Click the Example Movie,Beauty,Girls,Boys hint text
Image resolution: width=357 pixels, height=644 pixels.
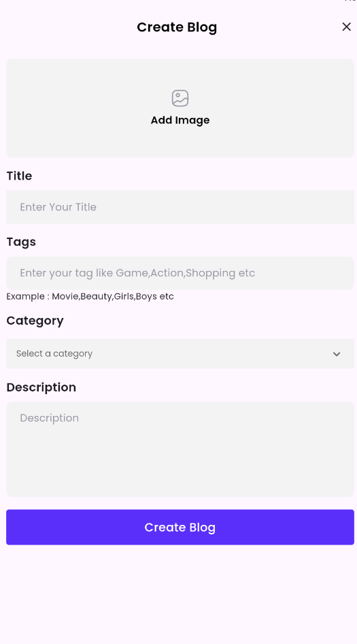[90, 297]
